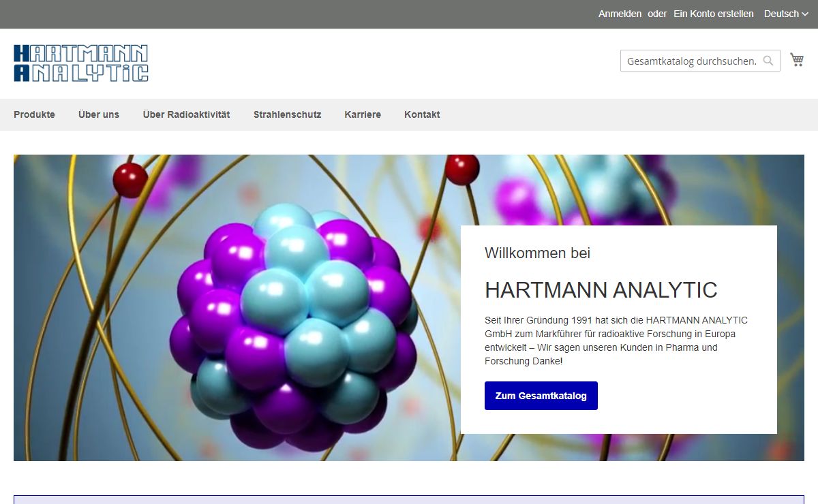Click the Hartmann Analytic logo
Screen dimensions: 818x504
point(81,63)
